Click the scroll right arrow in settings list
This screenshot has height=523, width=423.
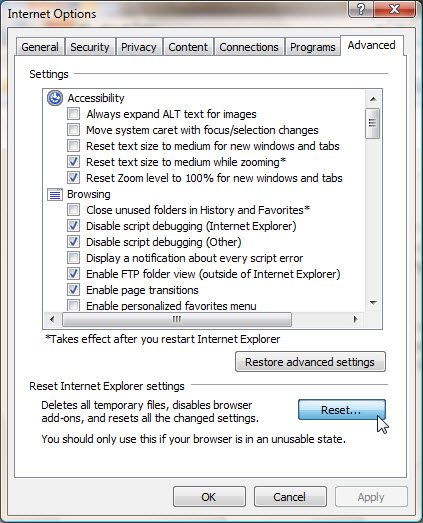[356, 320]
